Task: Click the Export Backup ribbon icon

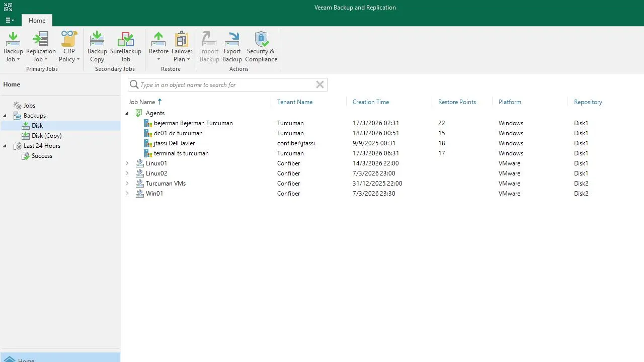Action: (x=232, y=39)
